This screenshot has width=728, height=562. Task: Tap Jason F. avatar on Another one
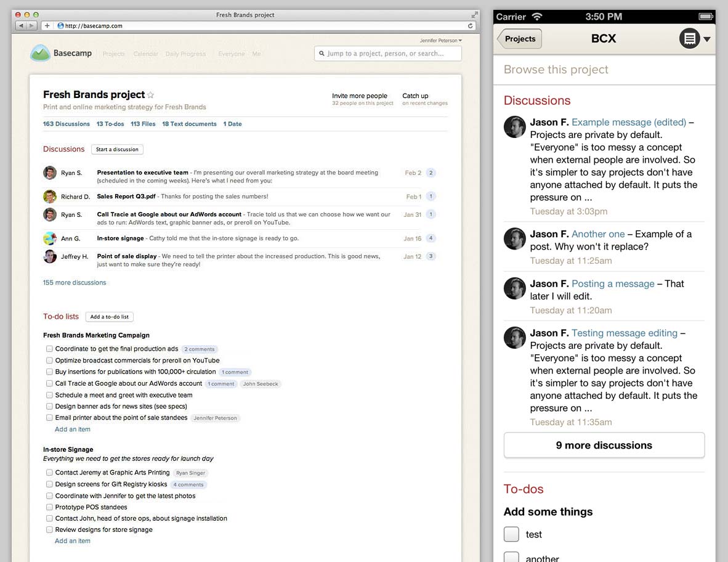[x=515, y=238]
